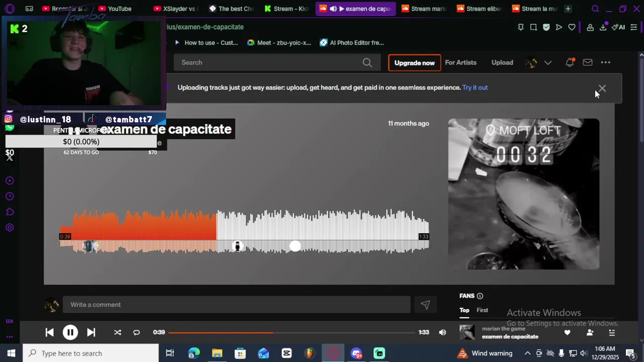Viewport: 644px width, 362px height.
Task: Mute the volume in the player bar
Action: click(442, 332)
